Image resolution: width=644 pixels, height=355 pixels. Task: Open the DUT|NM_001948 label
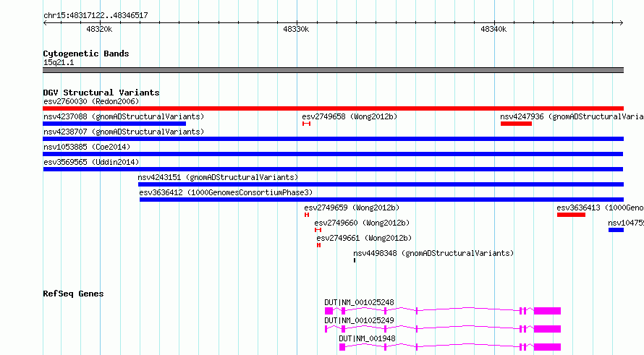367,338
